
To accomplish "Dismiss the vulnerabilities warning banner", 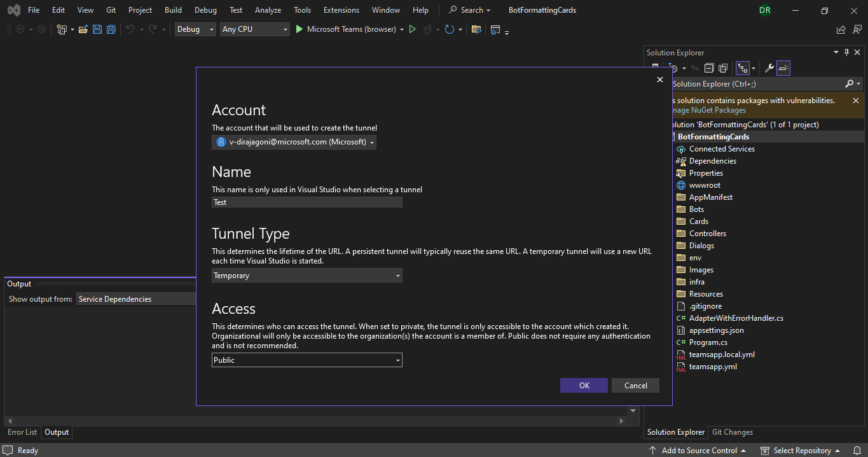I will 855,101.
